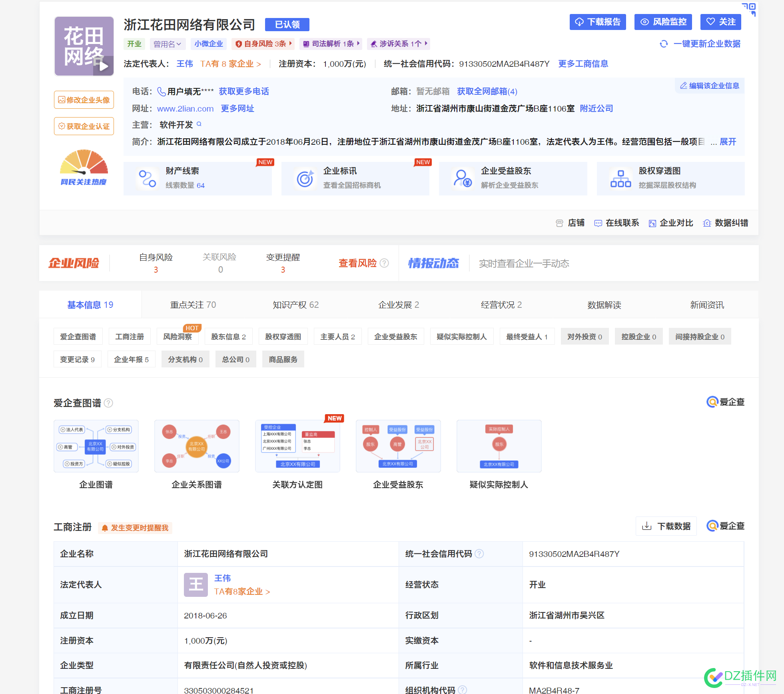The image size is (784, 694).
Task: Click 编辑该企业信息 link
Action: [x=710, y=86]
